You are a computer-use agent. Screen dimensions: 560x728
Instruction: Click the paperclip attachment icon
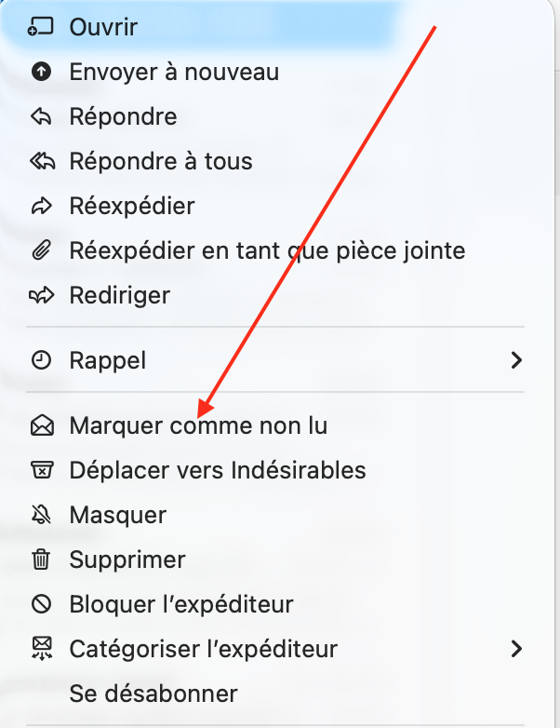point(41,250)
